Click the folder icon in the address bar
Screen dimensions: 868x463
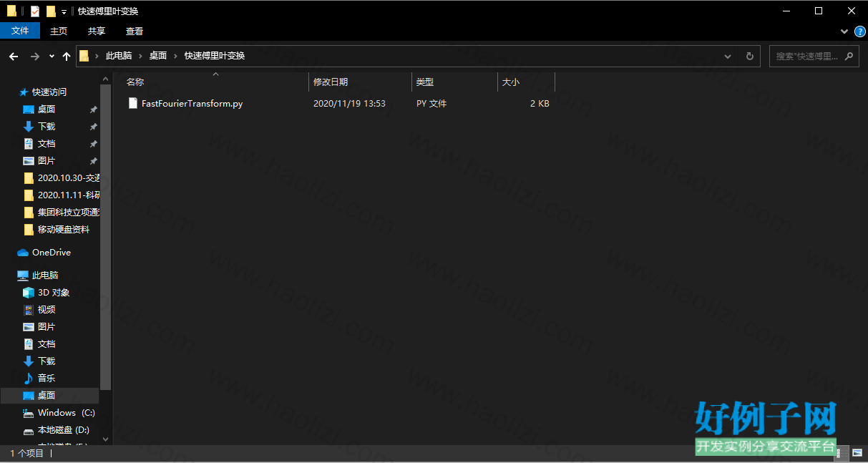point(84,56)
